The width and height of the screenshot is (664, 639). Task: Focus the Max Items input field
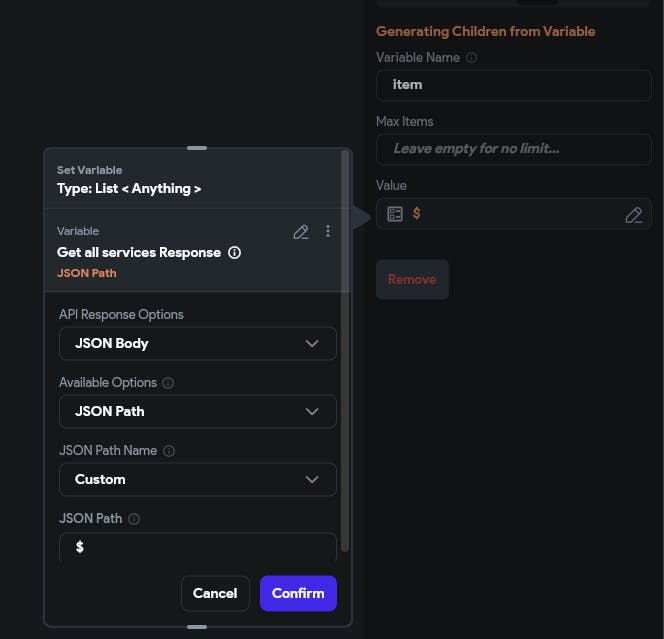tap(514, 149)
